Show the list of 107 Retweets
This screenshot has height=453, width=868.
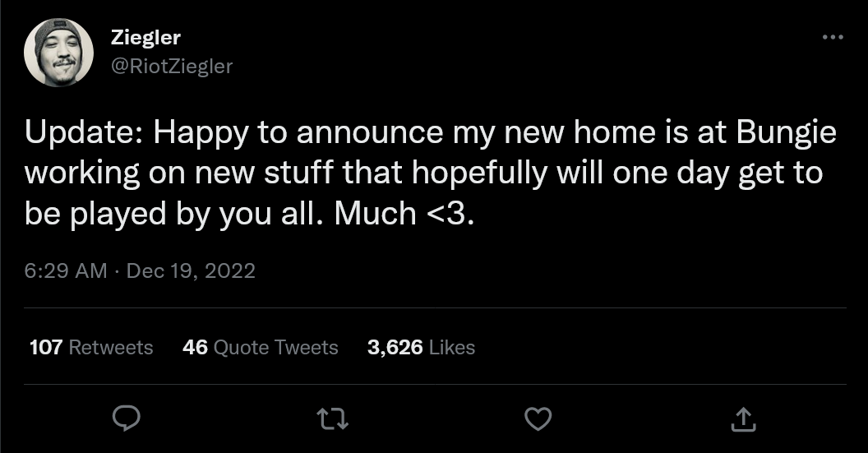click(91, 347)
